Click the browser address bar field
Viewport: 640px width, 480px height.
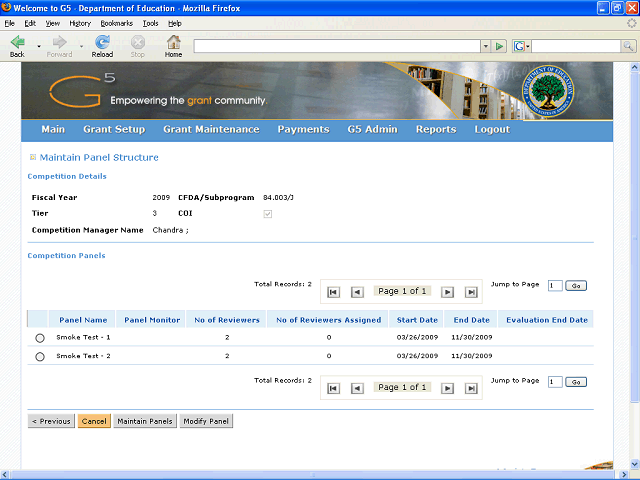coord(337,46)
